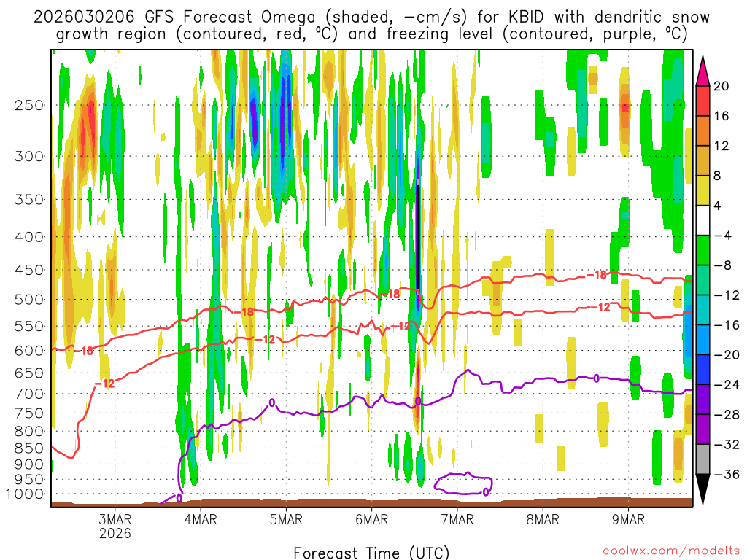
Task: Click the gold colorbar swatch between 8 and 12
Action: 703,160
